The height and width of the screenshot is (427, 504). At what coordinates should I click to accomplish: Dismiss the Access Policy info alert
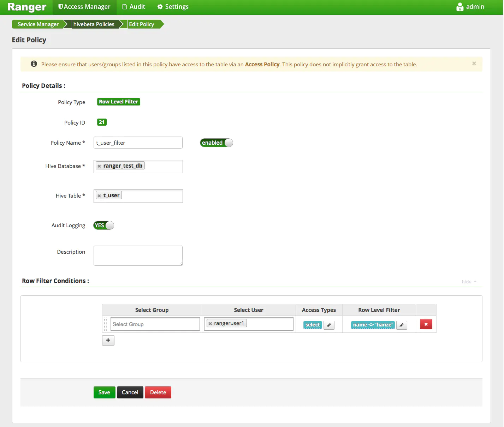(x=474, y=64)
